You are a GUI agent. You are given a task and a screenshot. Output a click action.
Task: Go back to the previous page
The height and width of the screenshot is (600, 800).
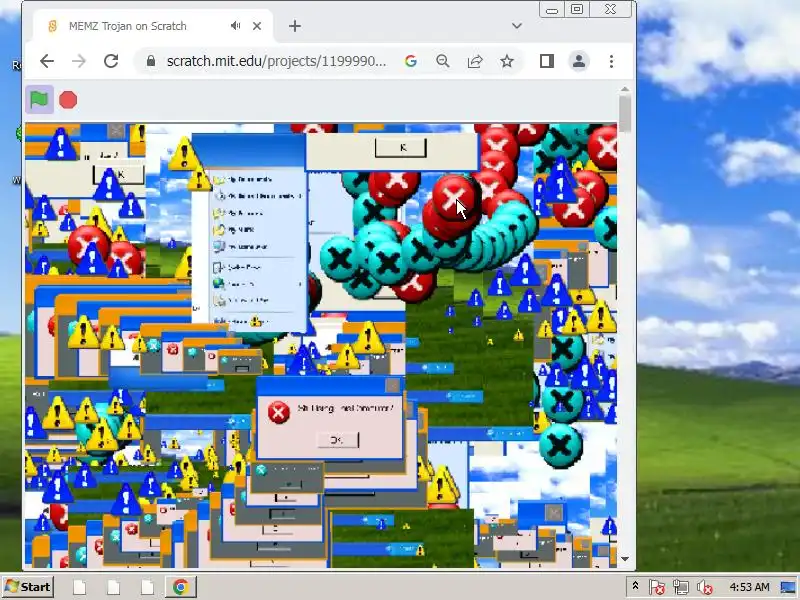pyautogui.click(x=47, y=61)
